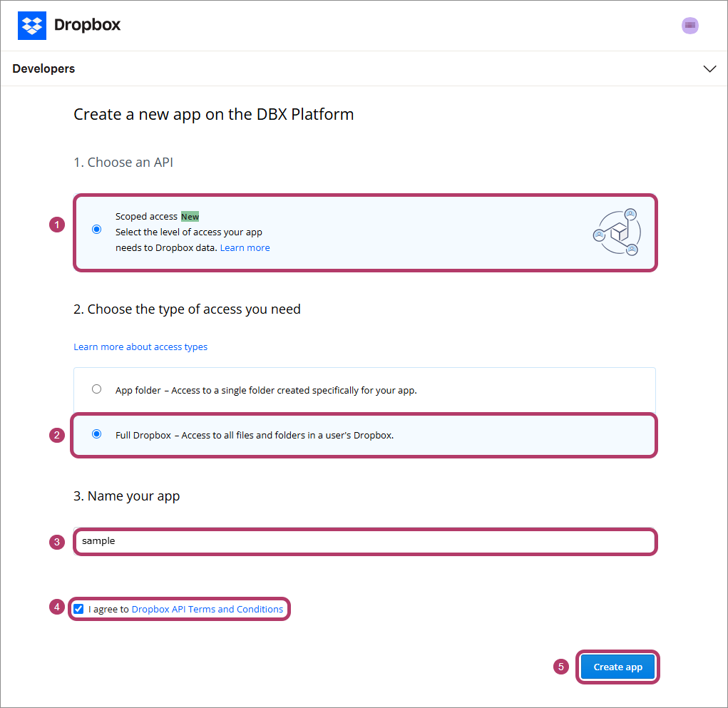The width and height of the screenshot is (728, 708).
Task: Toggle the I agree terms checkbox
Action: 78,609
